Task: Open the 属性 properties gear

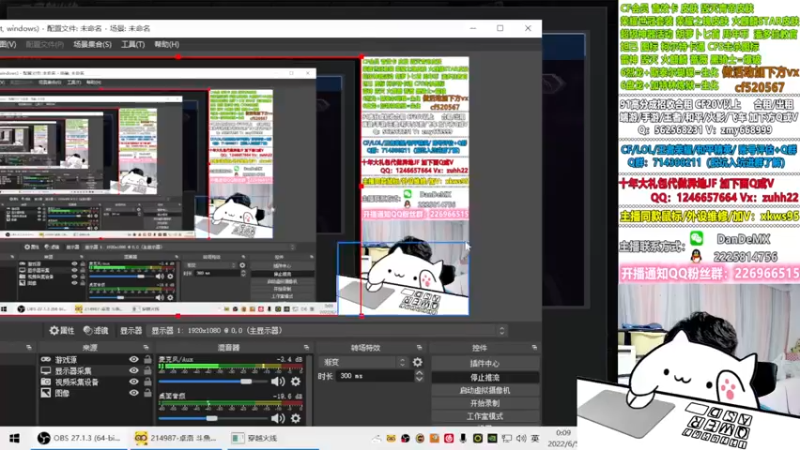Action: point(62,331)
